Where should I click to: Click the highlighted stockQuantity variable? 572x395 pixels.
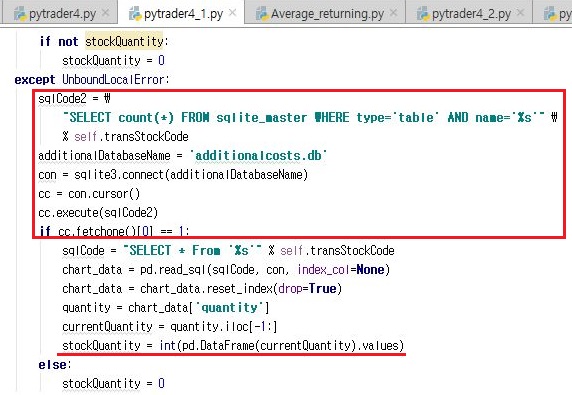124,42
